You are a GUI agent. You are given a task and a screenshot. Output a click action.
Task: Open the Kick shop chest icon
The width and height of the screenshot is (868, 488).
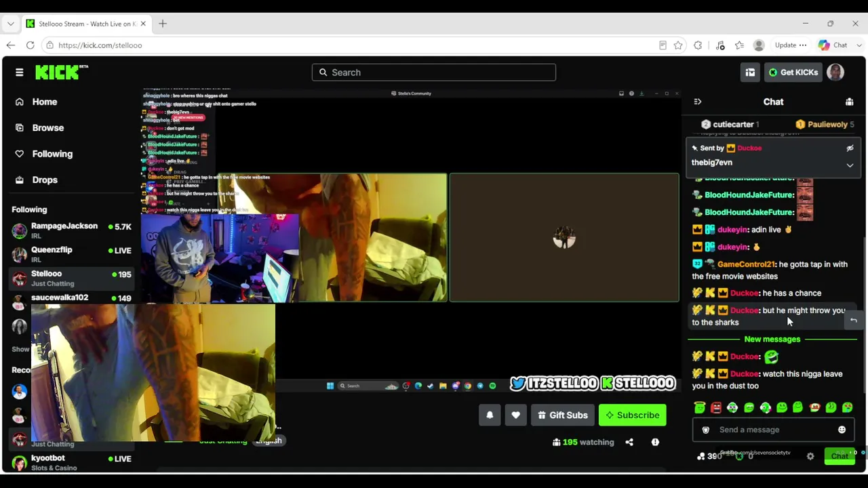[750, 73]
